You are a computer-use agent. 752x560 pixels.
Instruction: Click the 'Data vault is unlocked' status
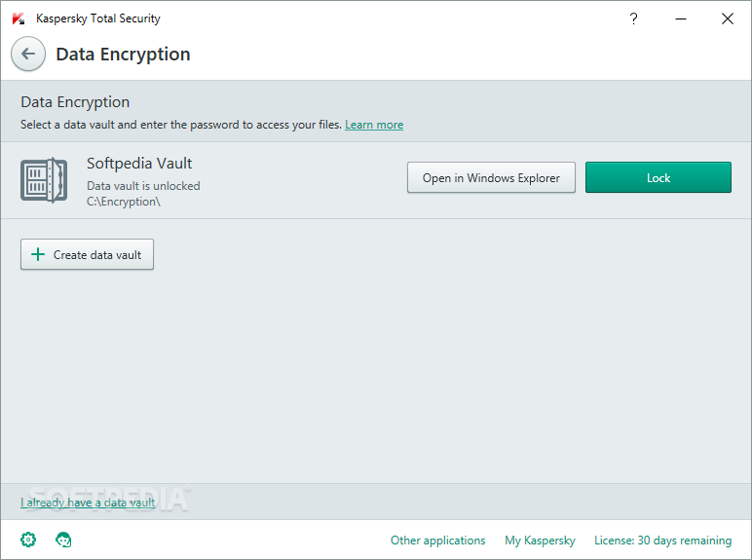(x=143, y=186)
